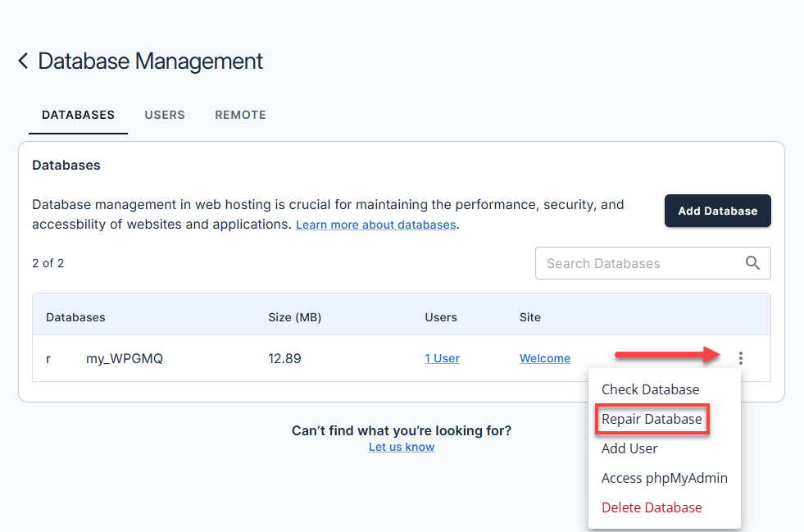Open the USERS tab

click(x=165, y=115)
